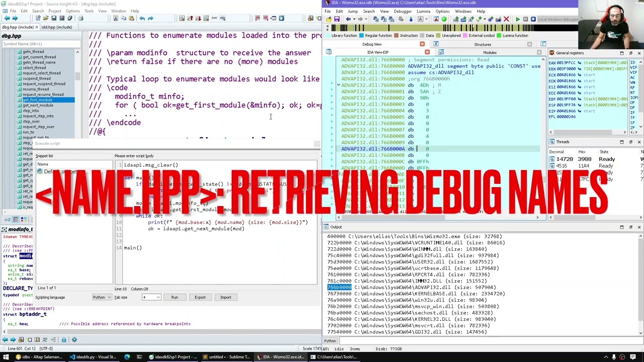The width and height of the screenshot is (644, 362).
Task: Open the Local Windows debugger selector
Action: point(557,19)
